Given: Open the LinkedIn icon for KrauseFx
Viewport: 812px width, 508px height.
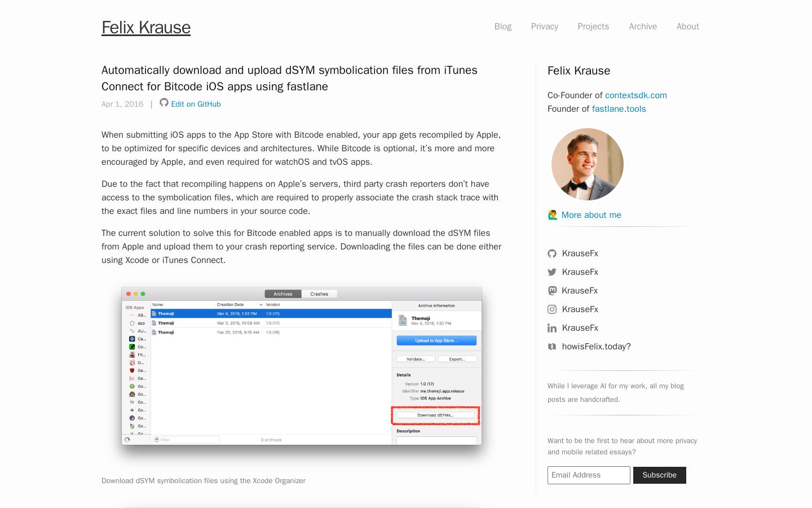Looking at the screenshot, I should click(552, 328).
